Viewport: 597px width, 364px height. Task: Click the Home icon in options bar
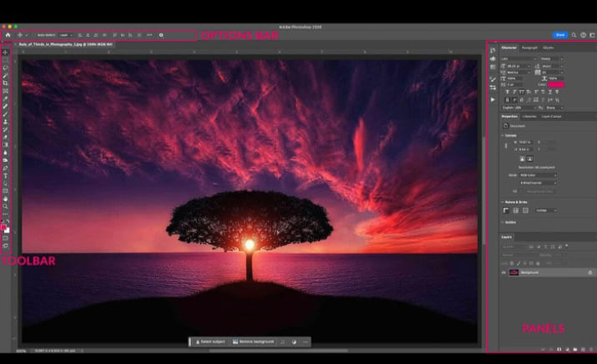(x=7, y=35)
